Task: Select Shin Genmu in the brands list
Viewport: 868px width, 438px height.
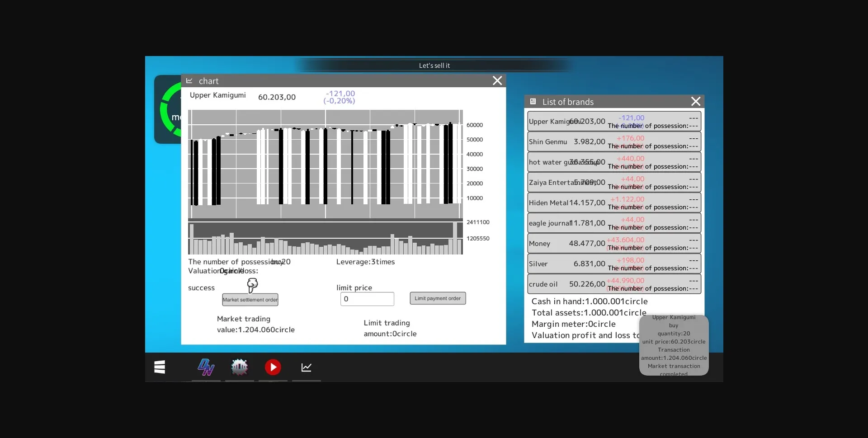Action: 614,142
